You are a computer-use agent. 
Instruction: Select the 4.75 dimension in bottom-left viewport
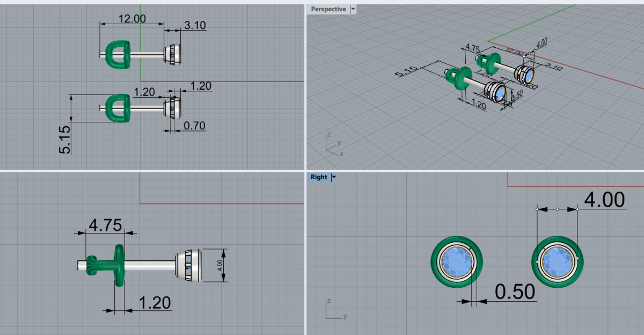pyautogui.click(x=105, y=224)
